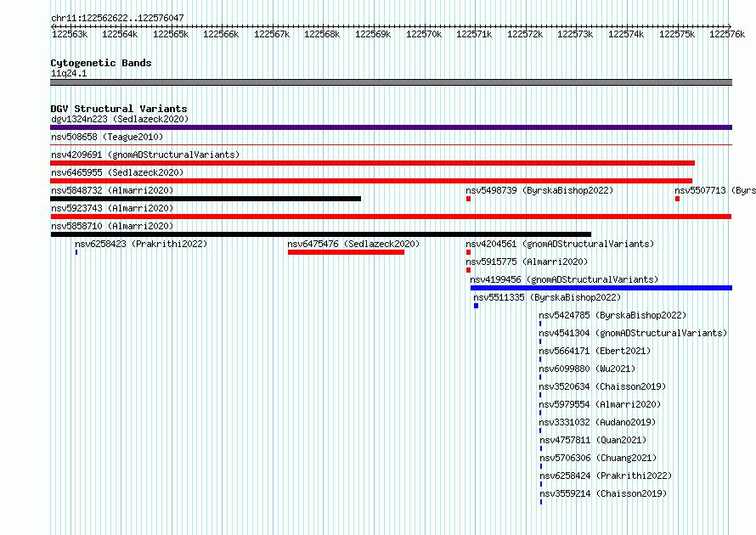Open nsv6258423 (Prakrithi2022) label
Image resolution: width=756 pixels, height=535 pixels.
pyautogui.click(x=141, y=244)
